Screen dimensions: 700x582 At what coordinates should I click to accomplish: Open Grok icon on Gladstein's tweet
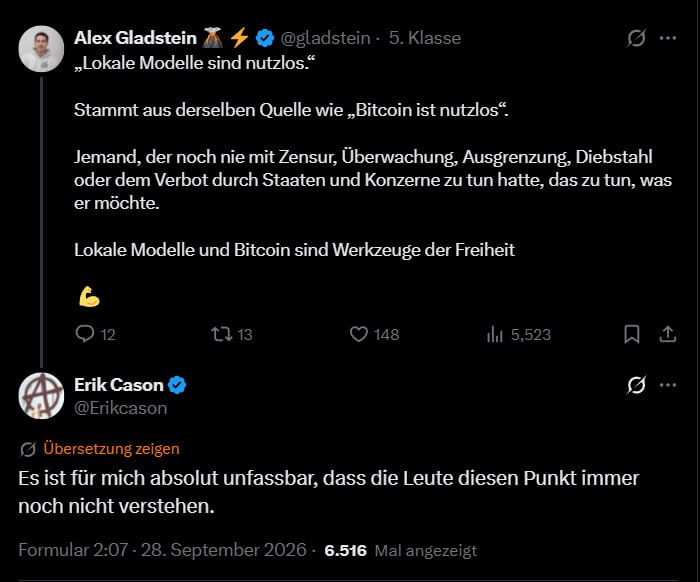tap(636, 38)
